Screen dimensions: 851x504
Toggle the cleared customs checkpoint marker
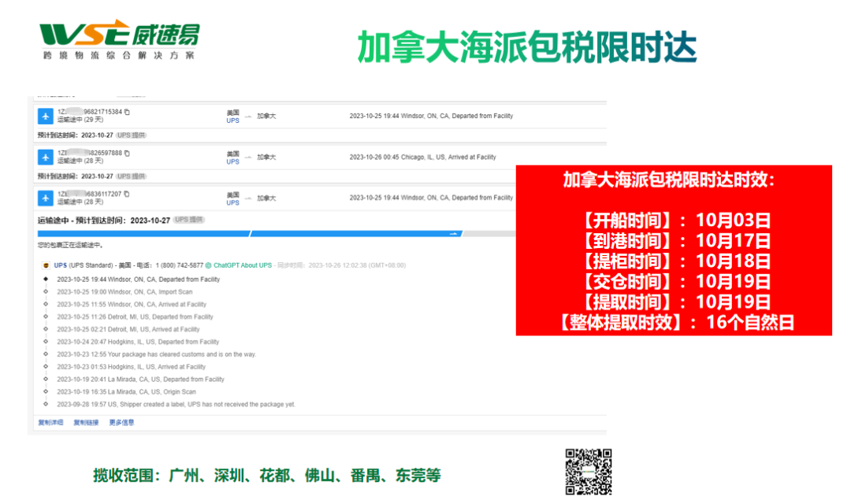pyautogui.click(x=45, y=355)
